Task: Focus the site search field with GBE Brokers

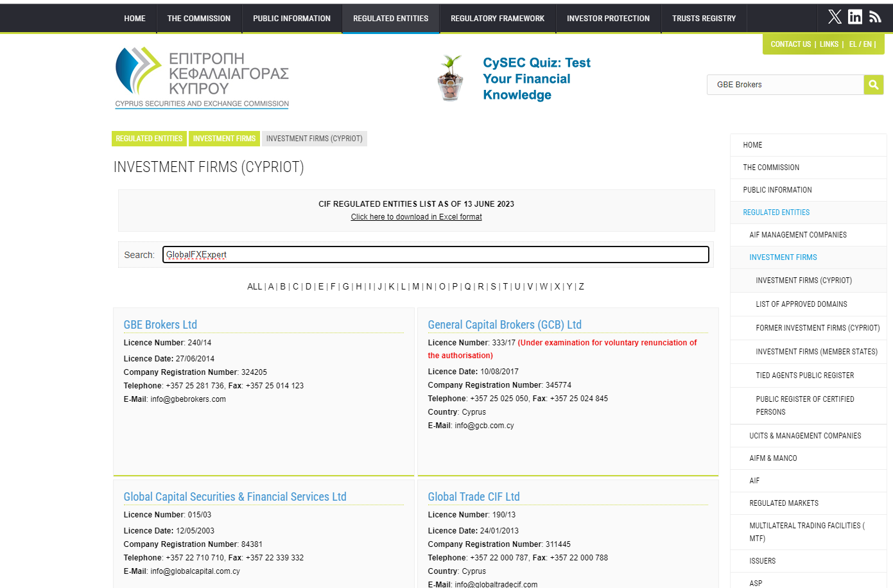Action: click(x=785, y=85)
